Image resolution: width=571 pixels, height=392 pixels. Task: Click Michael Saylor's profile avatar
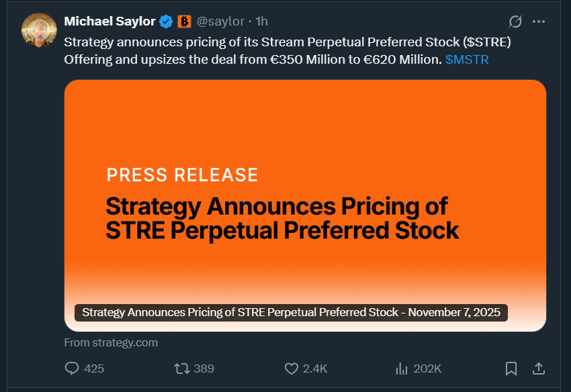click(x=39, y=31)
